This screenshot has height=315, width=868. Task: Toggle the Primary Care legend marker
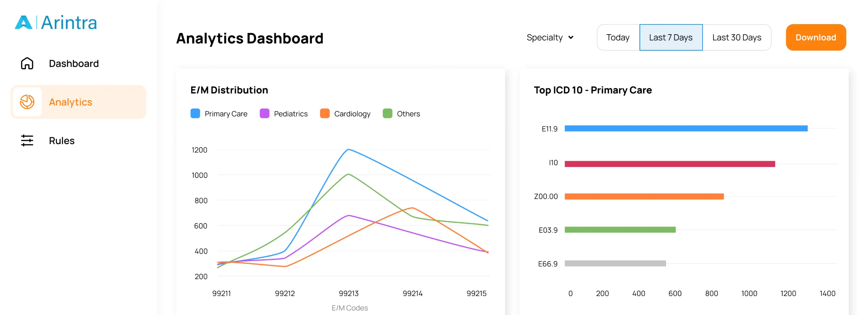[195, 113]
